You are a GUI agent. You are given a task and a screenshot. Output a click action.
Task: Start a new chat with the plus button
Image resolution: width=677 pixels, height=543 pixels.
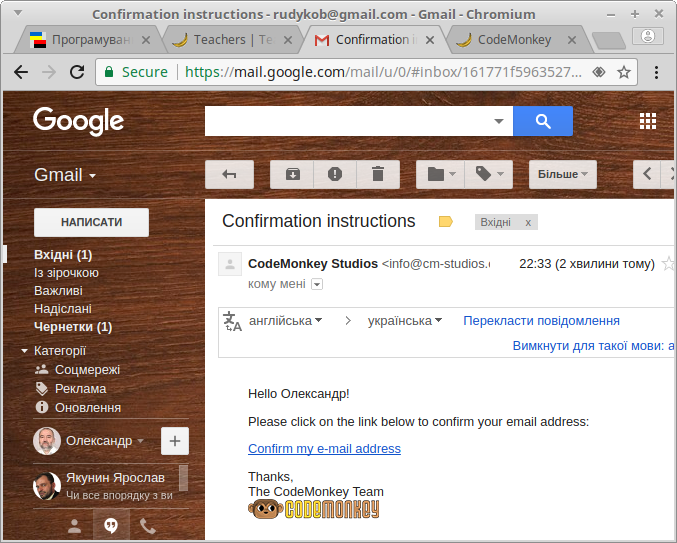[x=175, y=441]
